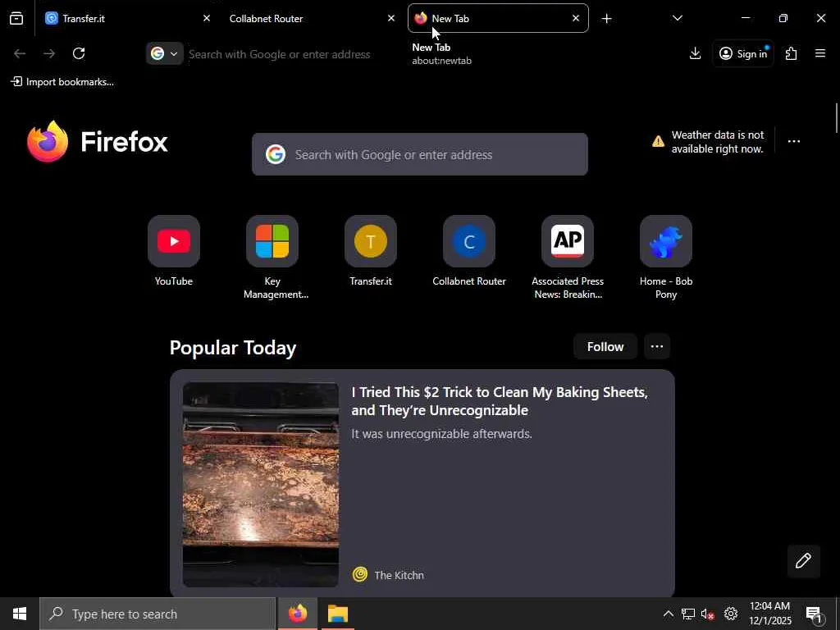Click 'Weather data is not available' text
Screen dimensions: 840x630
[718, 142]
